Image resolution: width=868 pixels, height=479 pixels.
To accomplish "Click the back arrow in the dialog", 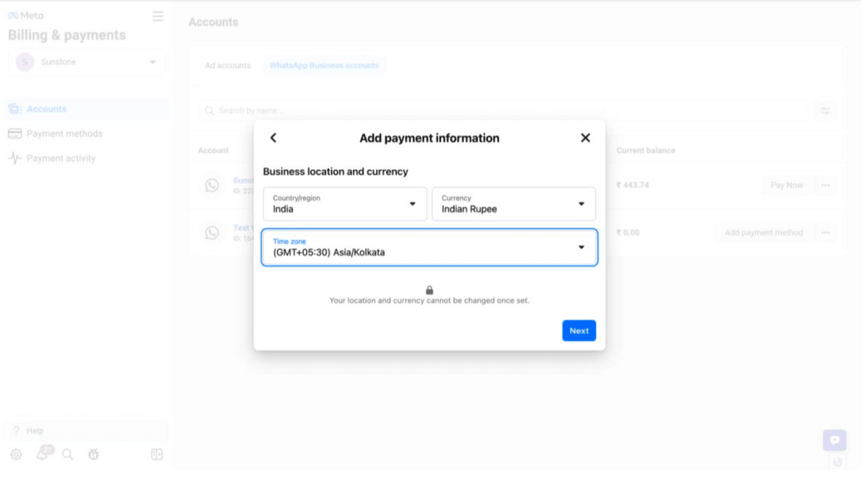I will (x=273, y=138).
